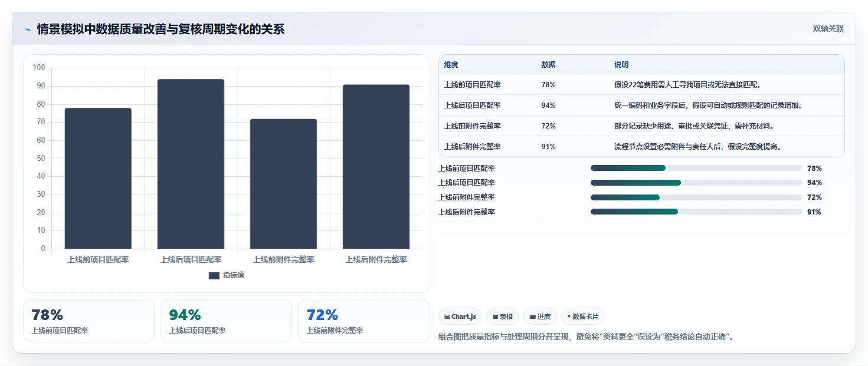868x366 pixels.
Task: Click the 进度 tag chip
Action: (x=540, y=316)
